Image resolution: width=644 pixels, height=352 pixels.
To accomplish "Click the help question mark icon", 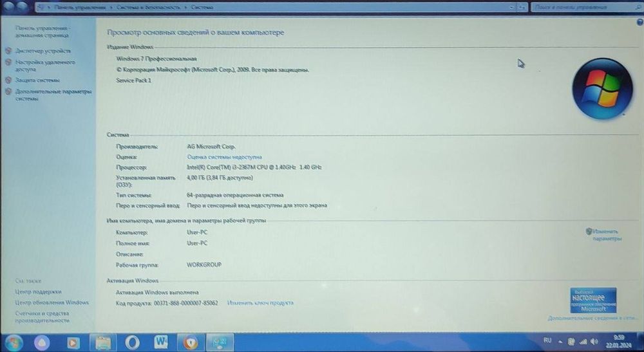I will [x=639, y=22].
